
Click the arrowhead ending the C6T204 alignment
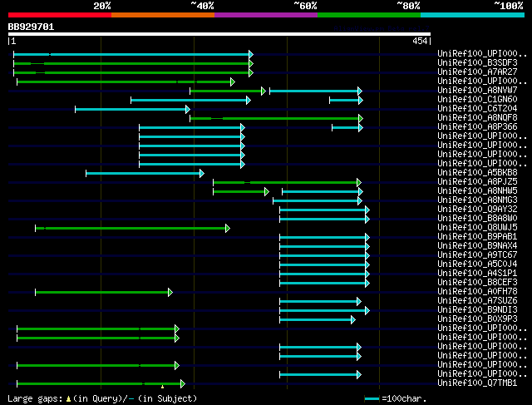pos(188,109)
